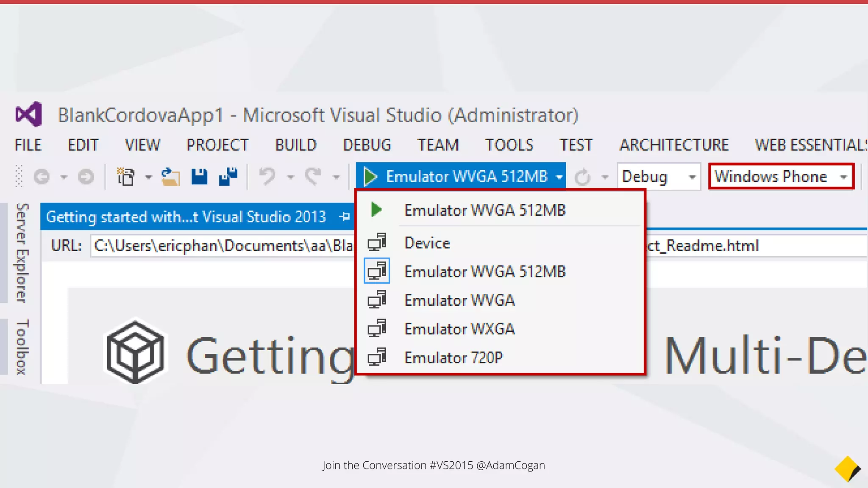
Task: Expand the Redo history dropdown arrow
Action: [337, 177]
